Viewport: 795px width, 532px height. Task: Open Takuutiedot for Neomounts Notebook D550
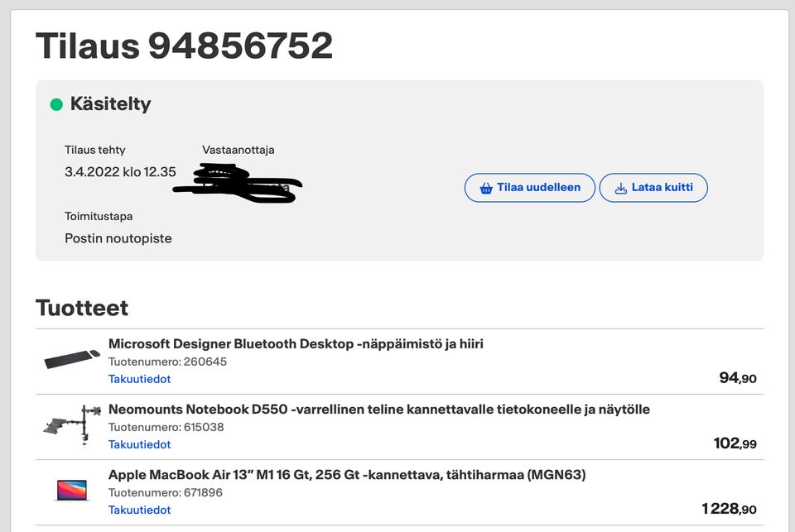pos(139,444)
